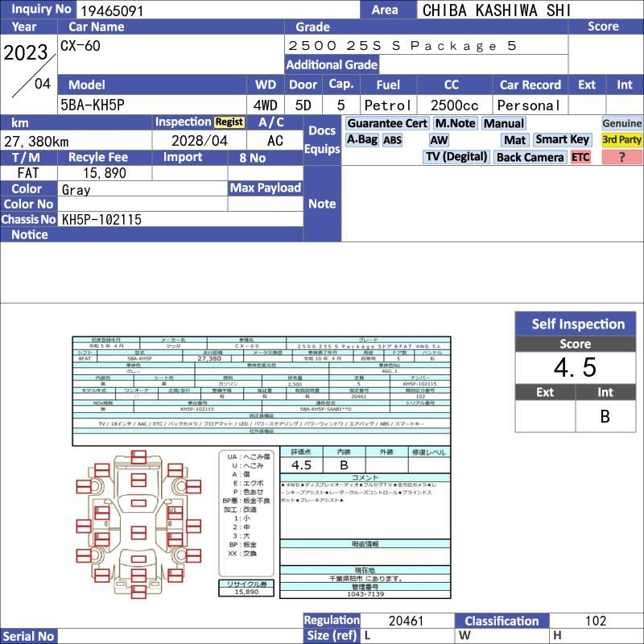The width and height of the screenshot is (644, 644).
Task: Open the Japanese inspection sheet table image
Action: (x=261, y=391)
